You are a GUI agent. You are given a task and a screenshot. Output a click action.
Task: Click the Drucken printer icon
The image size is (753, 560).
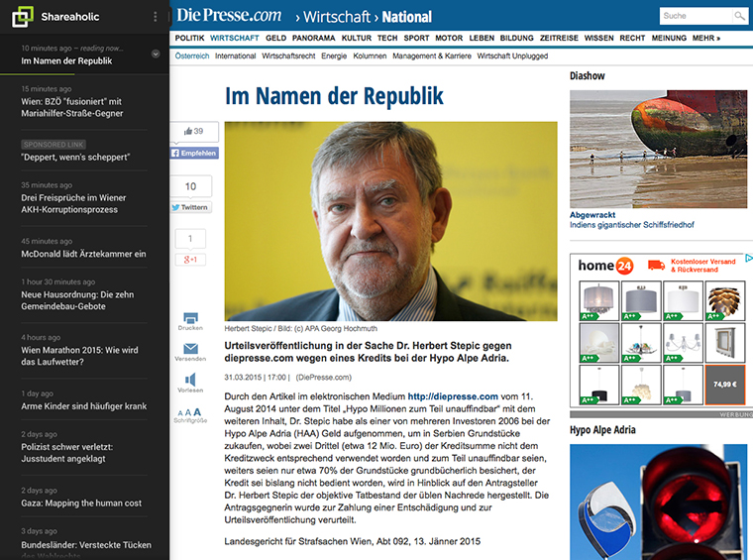(190, 318)
